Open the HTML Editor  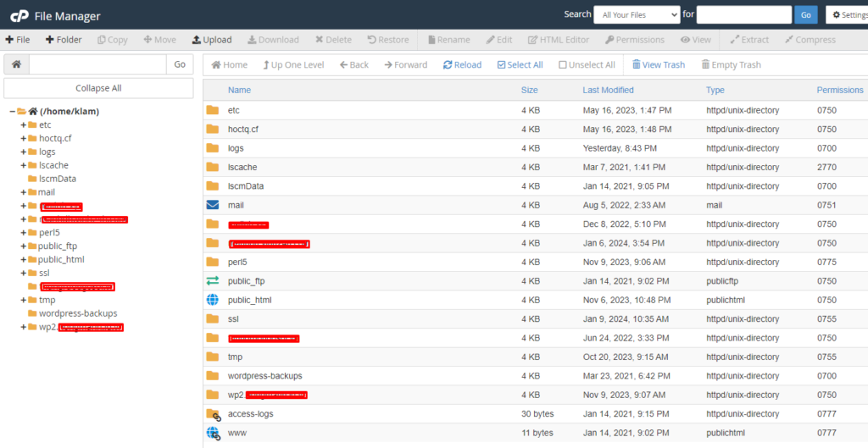[x=559, y=40]
